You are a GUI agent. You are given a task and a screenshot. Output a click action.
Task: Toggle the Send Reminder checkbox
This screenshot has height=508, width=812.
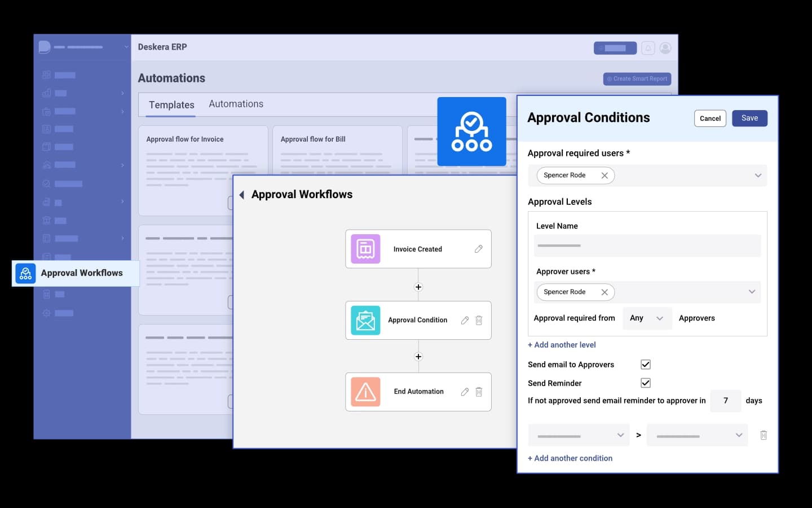point(646,383)
